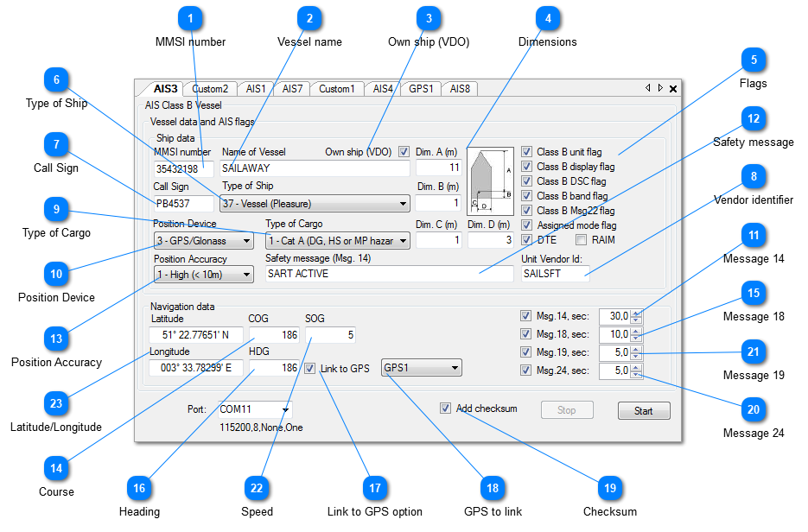Click numbered callout 12 for Safety message

(753, 118)
